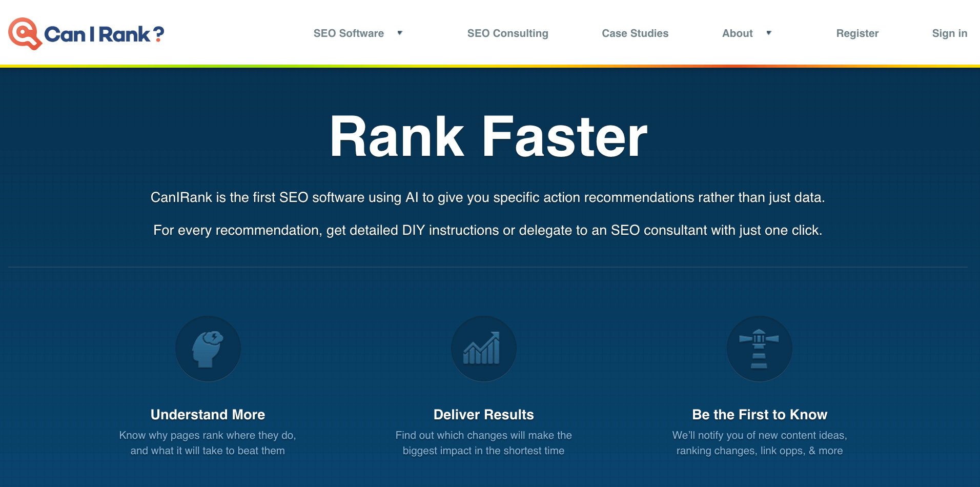Image resolution: width=980 pixels, height=487 pixels.
Task: Click sentence starting 'For every recommendation'
Action: [x=487, y=230]
